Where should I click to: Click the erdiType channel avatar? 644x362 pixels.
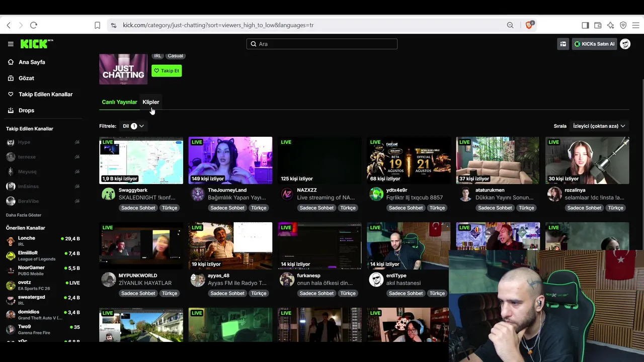[376, 280]
